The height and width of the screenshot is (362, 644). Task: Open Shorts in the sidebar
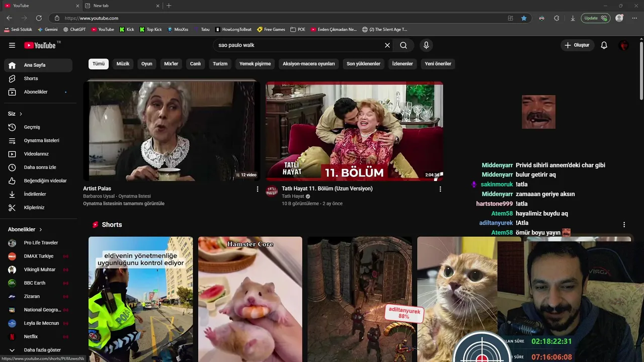[38, 78]
